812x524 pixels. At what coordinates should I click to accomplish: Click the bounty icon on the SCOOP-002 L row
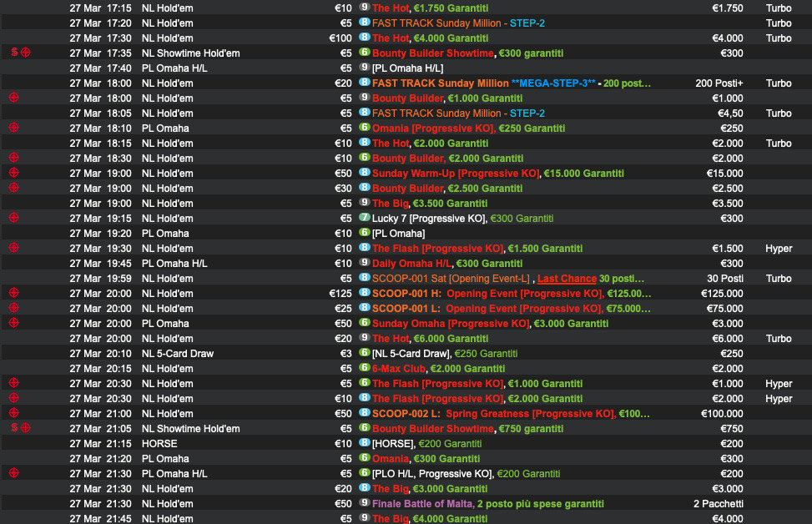pos(14,412)
